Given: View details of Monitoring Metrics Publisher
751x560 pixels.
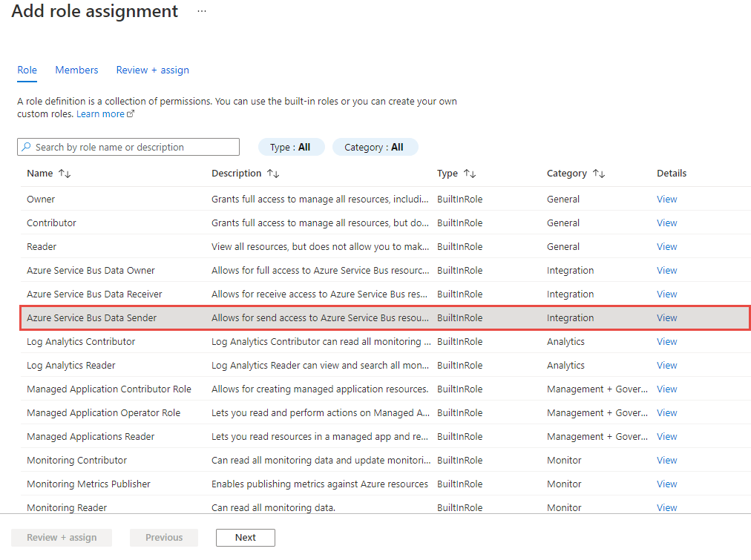Looking at the screenshot, I should click(666, 484).
